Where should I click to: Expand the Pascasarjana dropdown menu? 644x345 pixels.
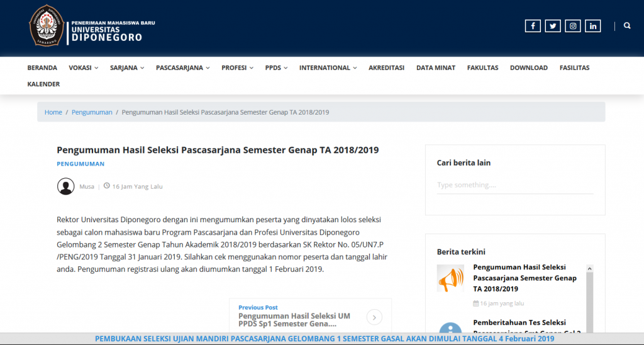click(x=182, y=68)
